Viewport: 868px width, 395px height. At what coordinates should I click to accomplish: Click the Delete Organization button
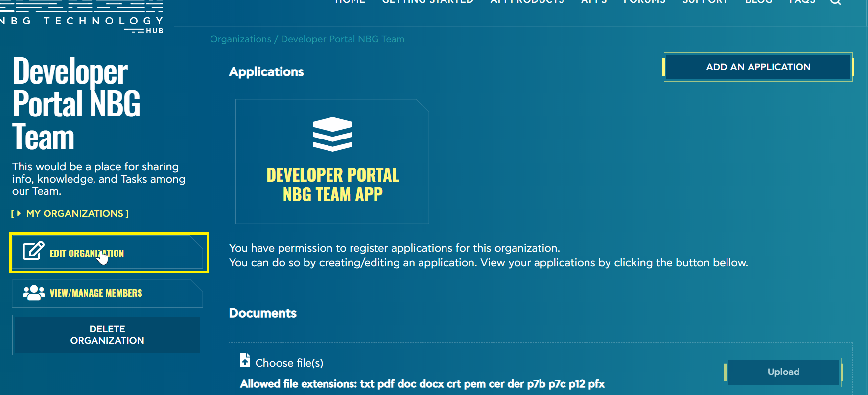107,335
